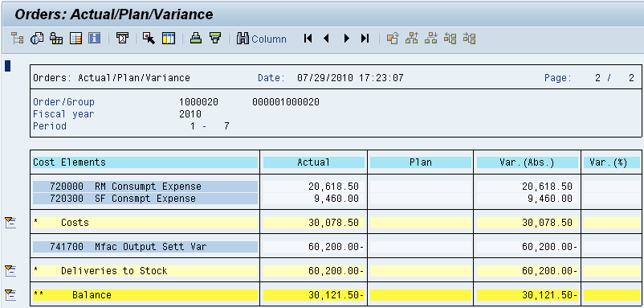Click the Orders: Actual/Plan/Variance window title
Image resolution: width=644 pixels, height=308 pixels.
click(x=114, y=14)
